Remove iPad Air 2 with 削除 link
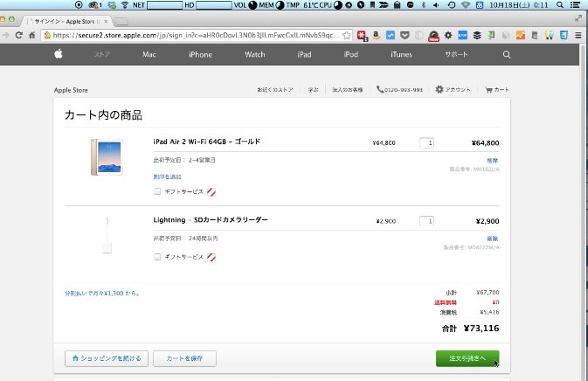Viewport: 588px width, 381px height. click(x=493, y=161)
